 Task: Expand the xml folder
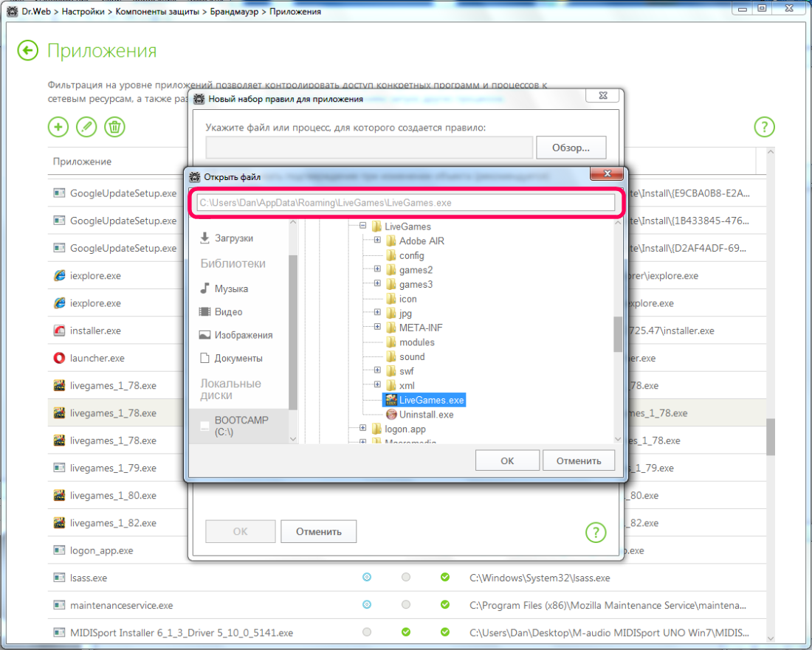pos(377,385)
